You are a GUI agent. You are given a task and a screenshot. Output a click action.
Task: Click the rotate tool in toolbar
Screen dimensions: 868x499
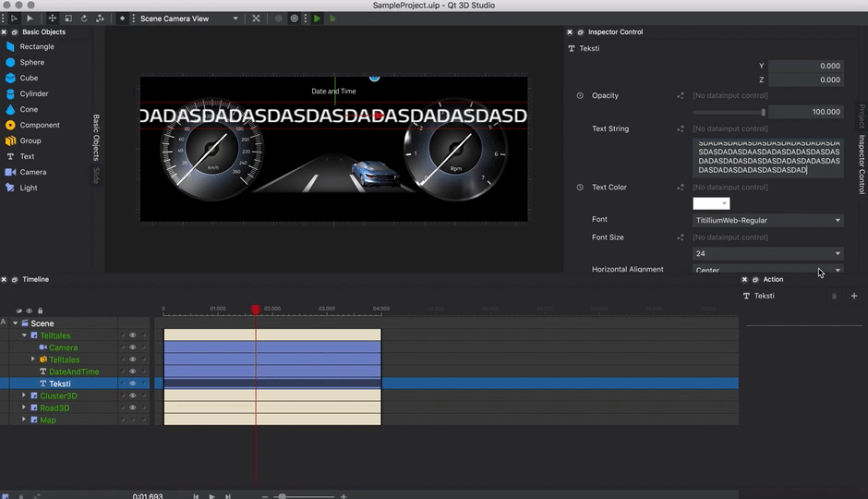tap(83, 18)
